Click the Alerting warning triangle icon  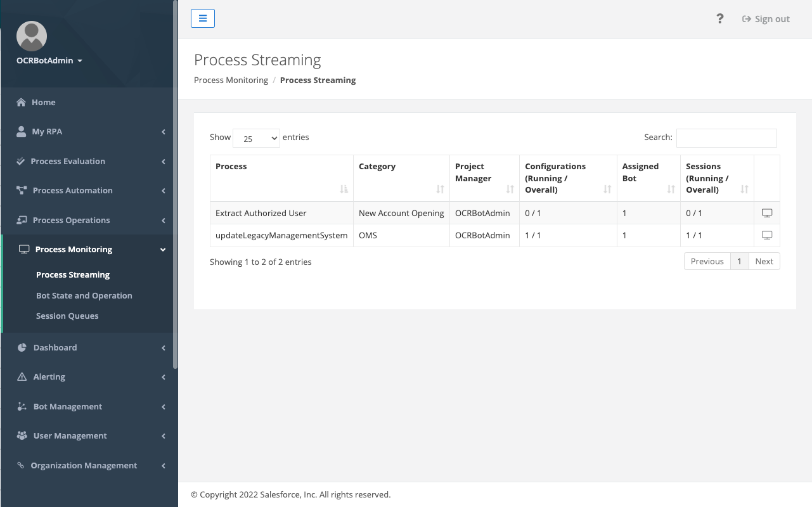[22, 376]
